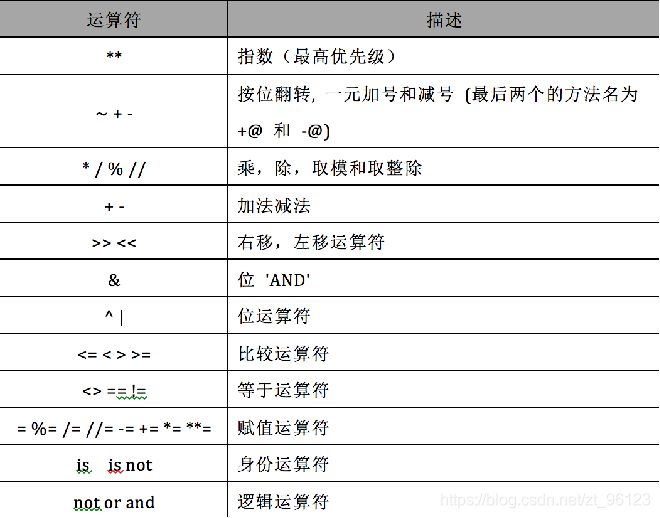Image resolution: width=660 pixels, height=518 pixels.
Task: Click the 位 'AND' description
Action: [x=274, y=280]
